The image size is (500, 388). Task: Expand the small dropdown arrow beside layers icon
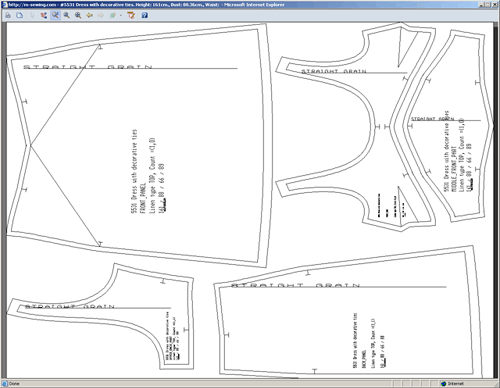121,15
